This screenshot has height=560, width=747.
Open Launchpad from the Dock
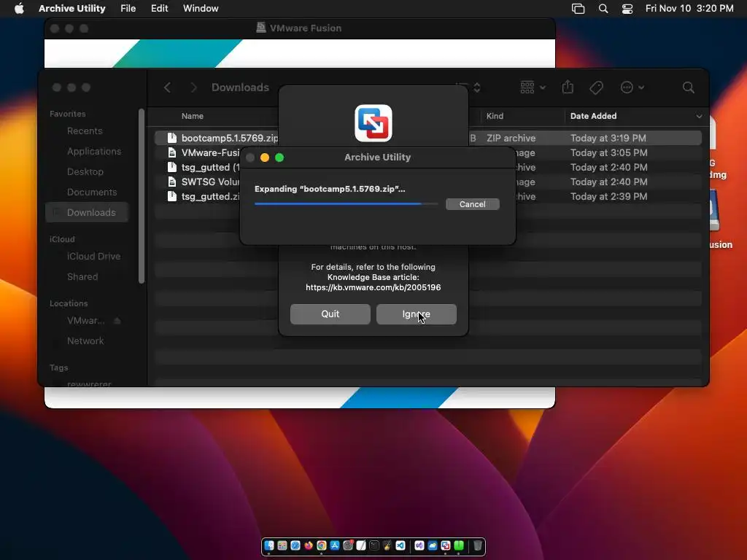pos(282,545)
